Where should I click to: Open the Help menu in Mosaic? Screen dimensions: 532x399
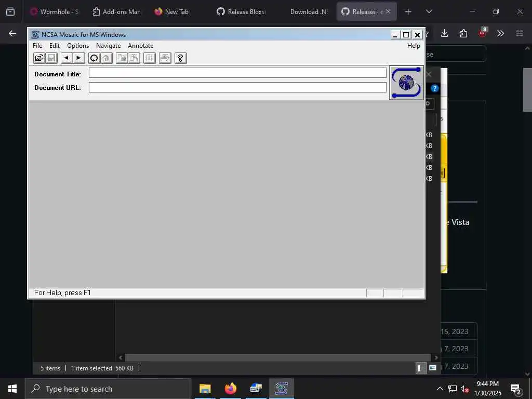pyautogui.click(x=414, y=46)
